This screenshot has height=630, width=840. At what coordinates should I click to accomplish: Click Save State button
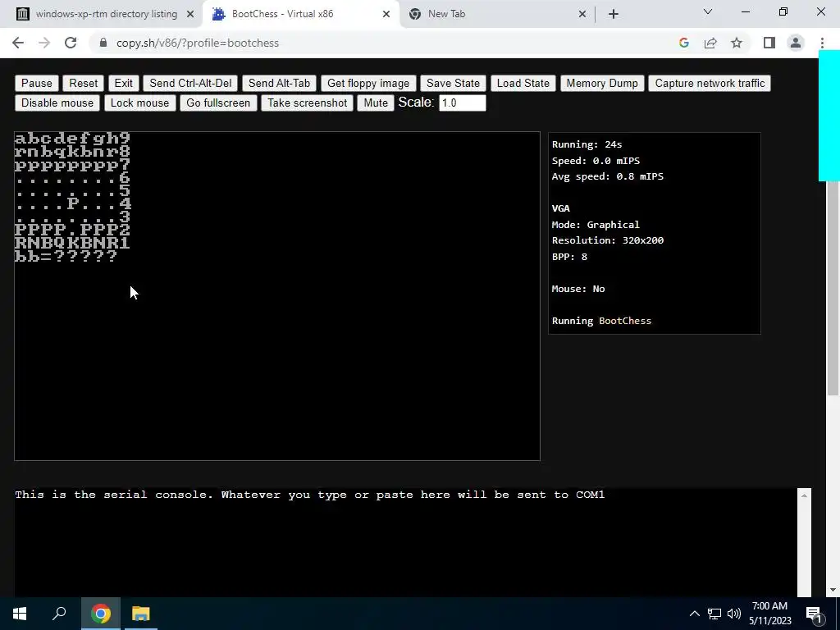click(x=453, y=83)
